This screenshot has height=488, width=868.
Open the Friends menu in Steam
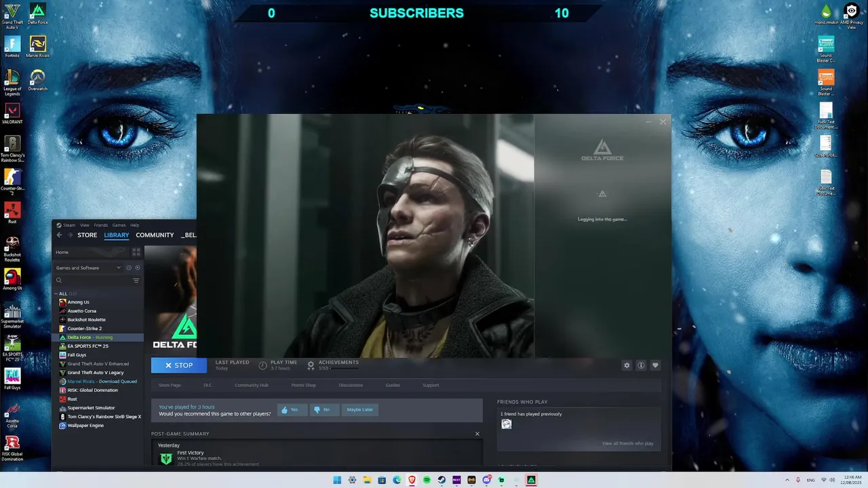[100, 225]
